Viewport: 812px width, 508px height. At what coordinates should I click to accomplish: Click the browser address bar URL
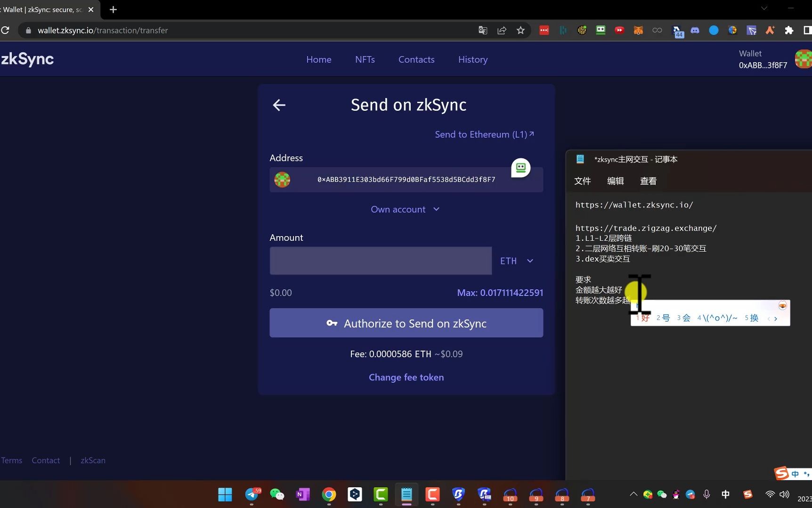103,30
